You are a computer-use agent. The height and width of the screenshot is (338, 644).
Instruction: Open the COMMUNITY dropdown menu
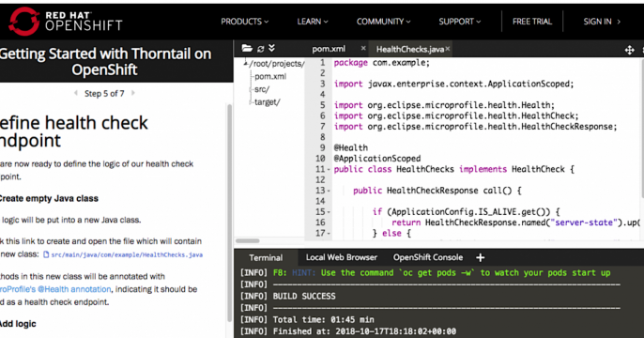point(383,22)
